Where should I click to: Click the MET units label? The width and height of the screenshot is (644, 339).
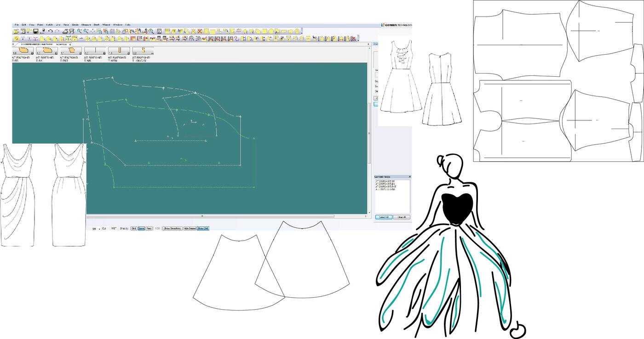pyautogui.click(x=114, y=228)
